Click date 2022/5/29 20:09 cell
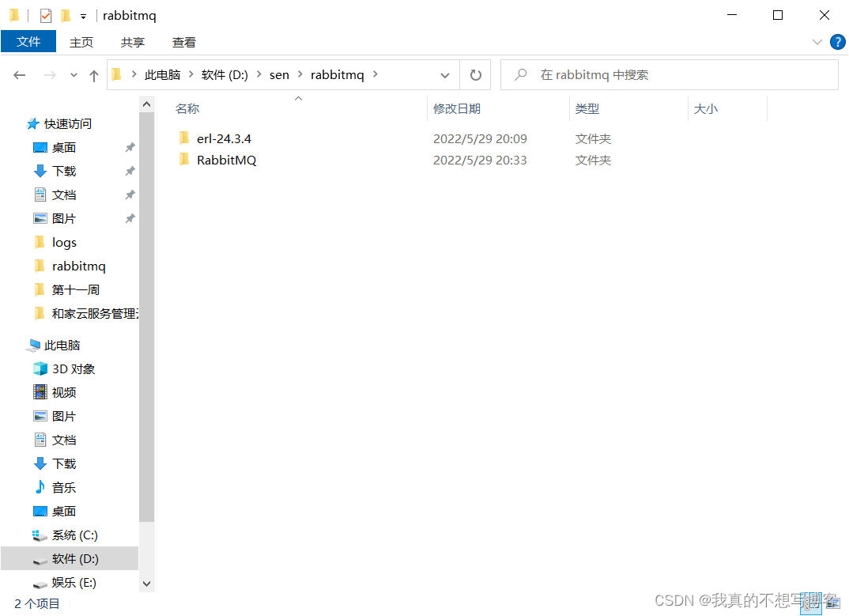Image resolution: width=849 pixels, height=616 pixels. pyautogui.click(x=480, y=138)
